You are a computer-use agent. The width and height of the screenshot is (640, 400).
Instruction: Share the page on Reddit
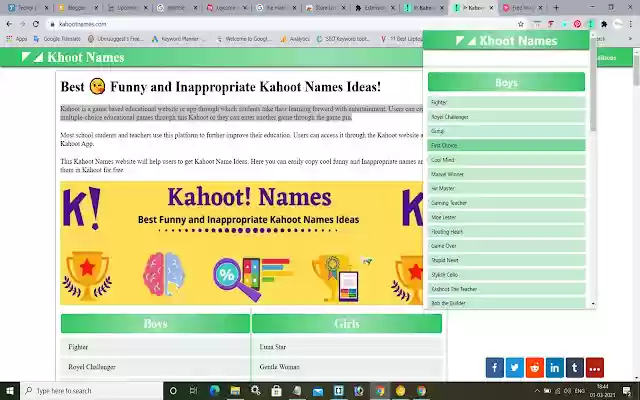(x=534, y=368)
